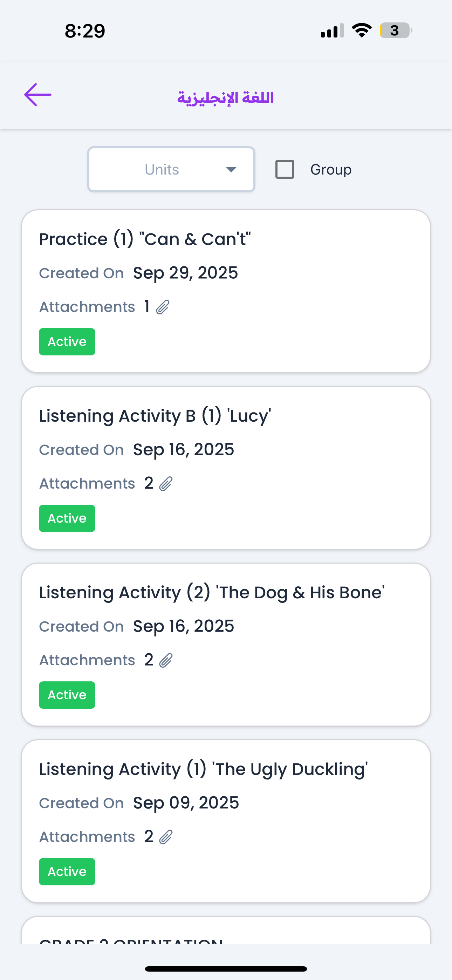Tap Active badge on 'The Ugly Duckling'

coord(67,871)
